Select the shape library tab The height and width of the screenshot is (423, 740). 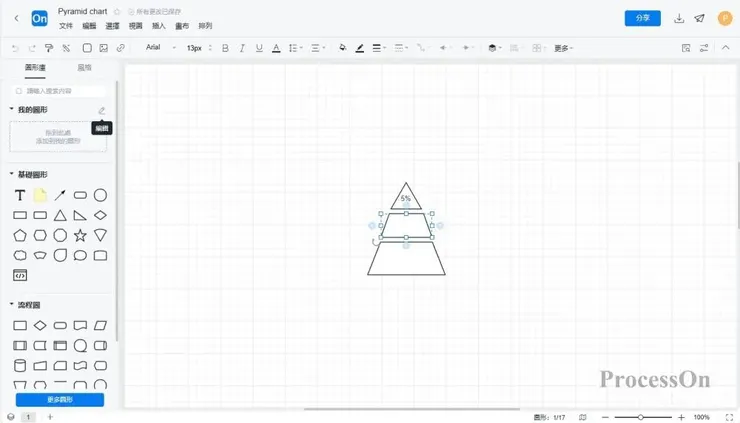coord(35,68)
